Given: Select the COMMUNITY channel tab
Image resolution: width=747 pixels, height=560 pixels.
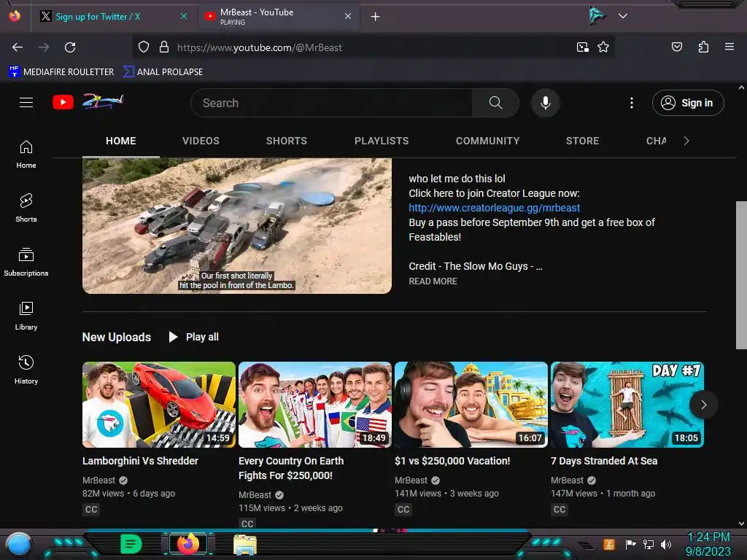Looking at the screenshot, I should [x=487, y=141].
